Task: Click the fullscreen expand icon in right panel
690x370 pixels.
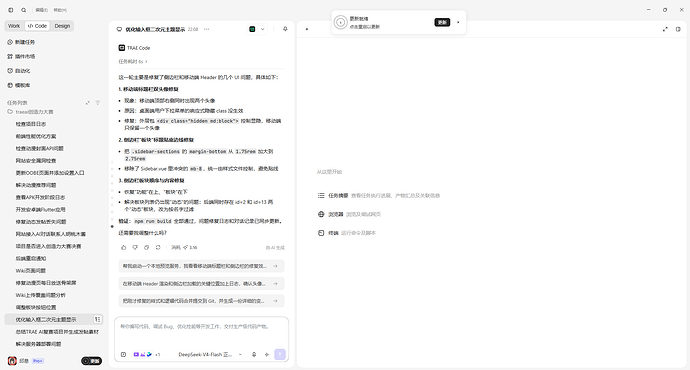Action: pos(665,29)
